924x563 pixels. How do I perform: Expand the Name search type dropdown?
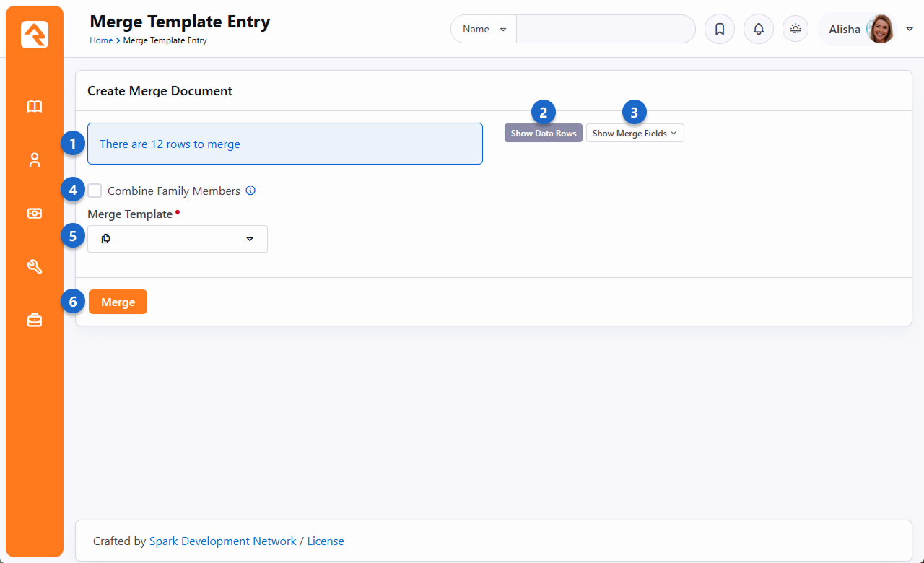(484, 30)
